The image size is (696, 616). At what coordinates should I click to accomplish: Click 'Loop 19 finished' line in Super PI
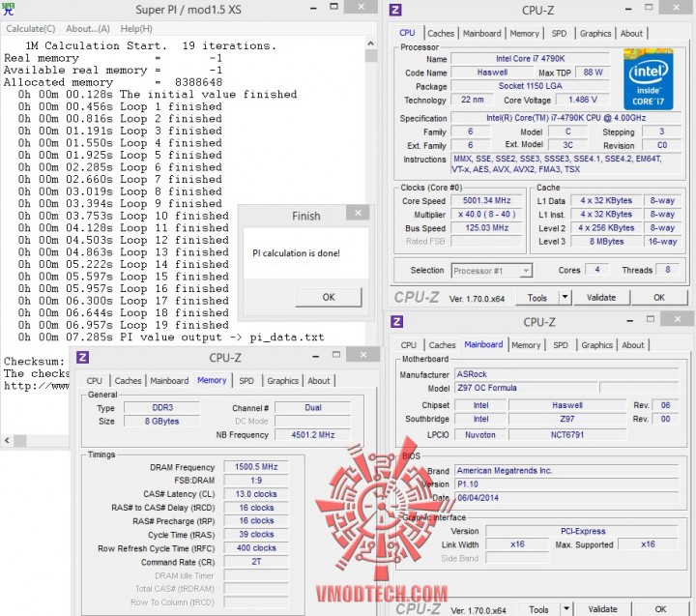point(124,325)
